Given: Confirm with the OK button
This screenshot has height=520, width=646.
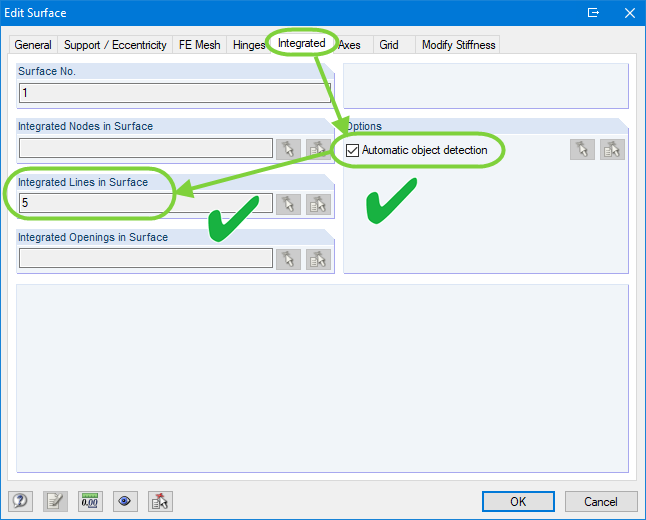Looking at the screenshot, I should [x=518, y=501].
